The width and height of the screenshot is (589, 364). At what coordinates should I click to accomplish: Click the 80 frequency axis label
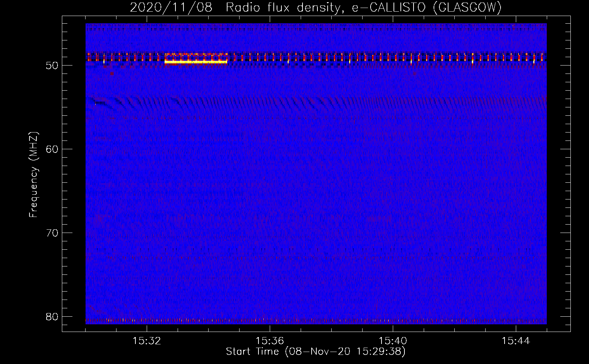click(52, 316)
